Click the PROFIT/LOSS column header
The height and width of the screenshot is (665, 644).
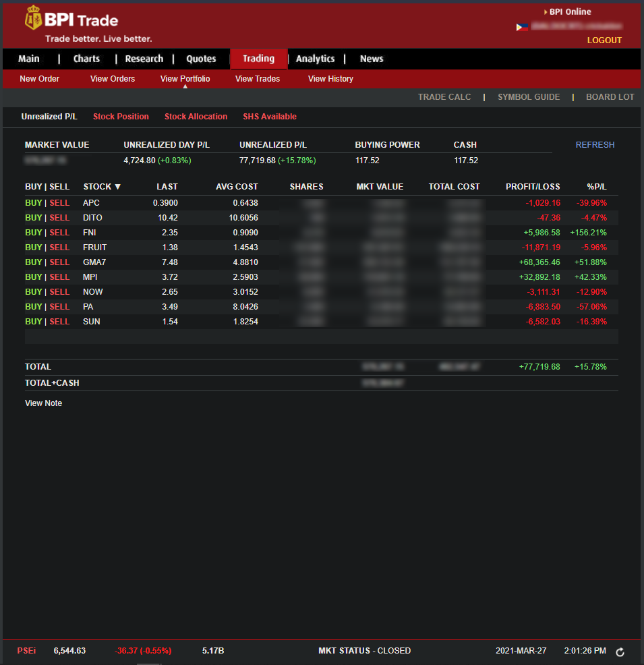pyautogui.click(x=533, y=187)
